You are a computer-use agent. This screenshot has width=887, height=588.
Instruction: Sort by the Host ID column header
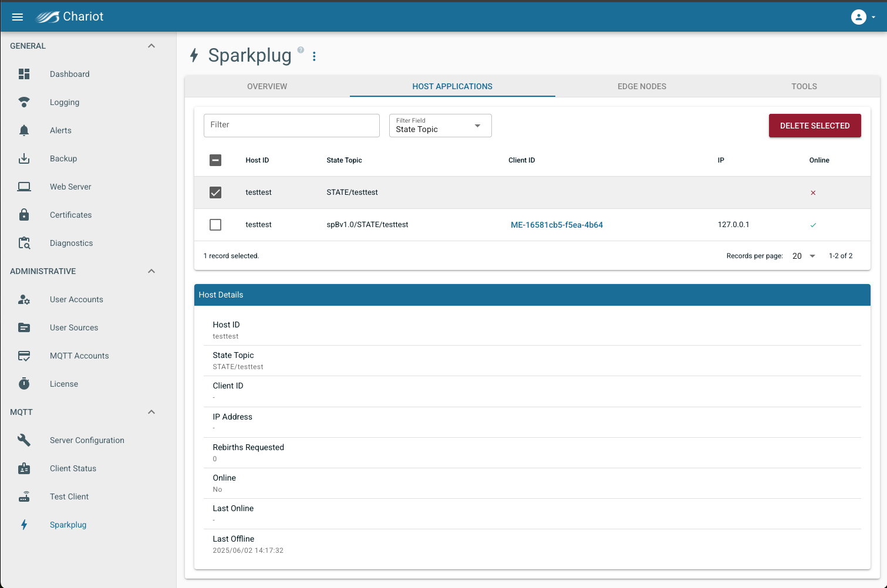pos(257,160)
